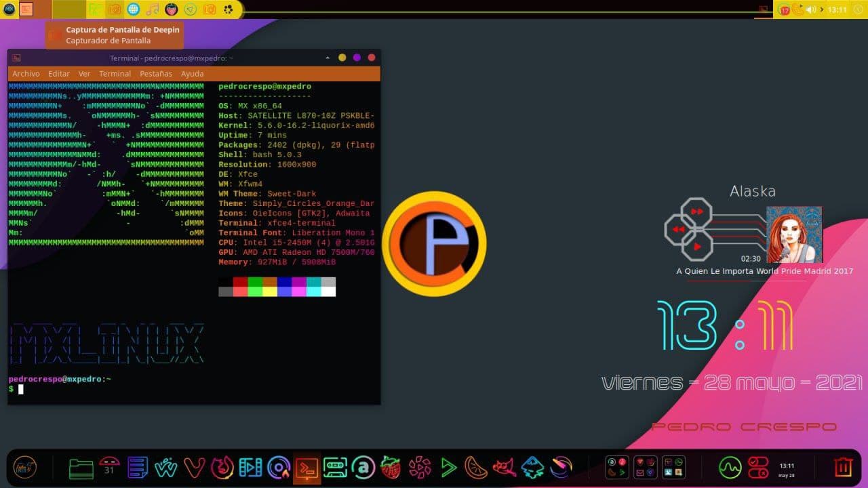
Task: Open the system monitor dock icon
Action: (x=730, y=468)
